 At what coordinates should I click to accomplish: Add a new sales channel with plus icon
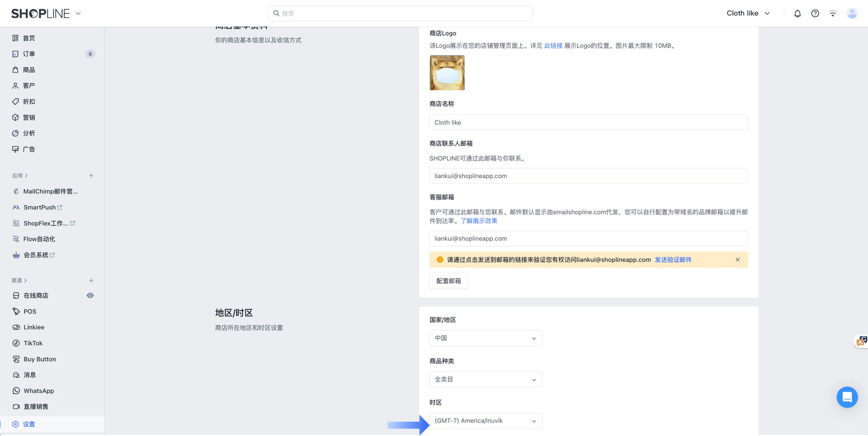(91, 280)
